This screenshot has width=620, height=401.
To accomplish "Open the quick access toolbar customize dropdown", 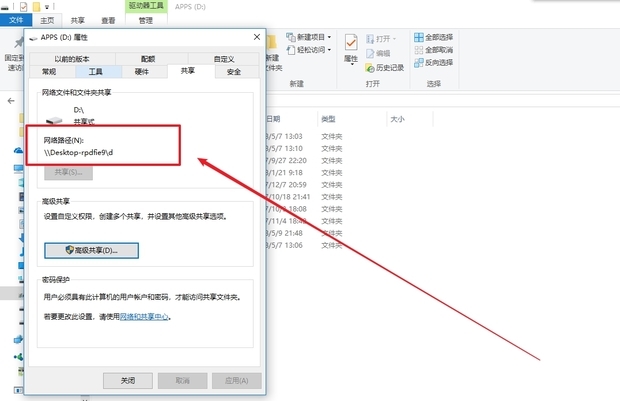I will coord(47,7).
